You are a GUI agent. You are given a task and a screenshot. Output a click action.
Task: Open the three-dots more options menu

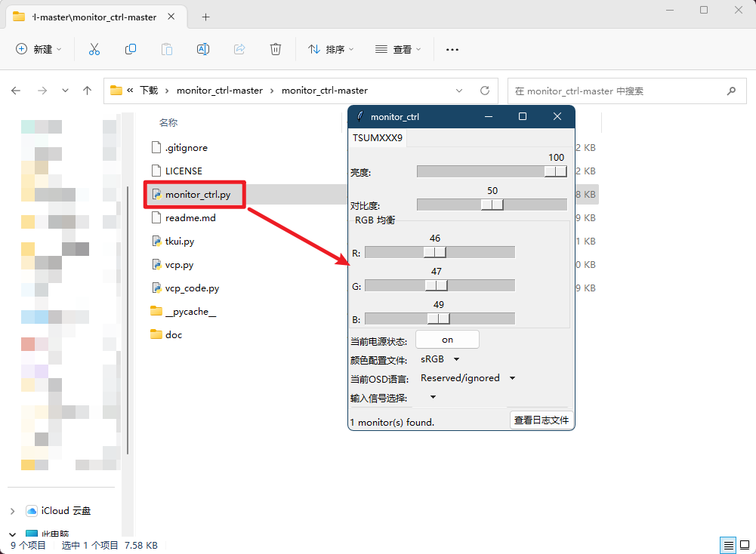[452, 49]
